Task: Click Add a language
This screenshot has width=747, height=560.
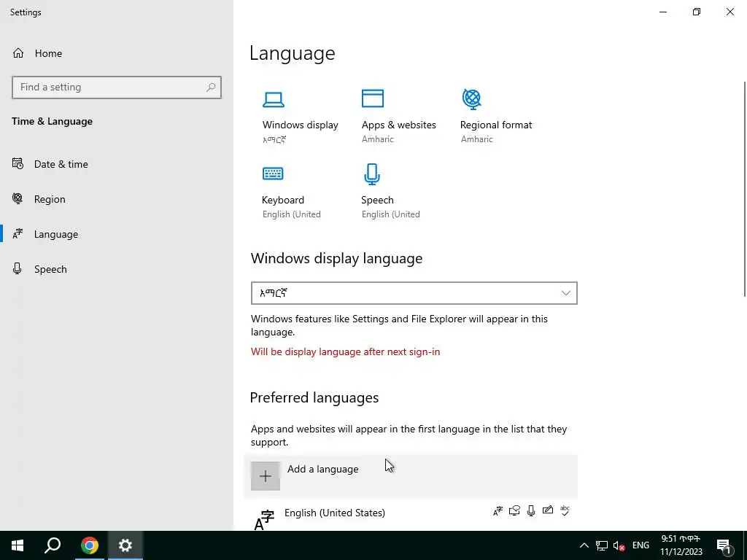Action: point(411,475)
